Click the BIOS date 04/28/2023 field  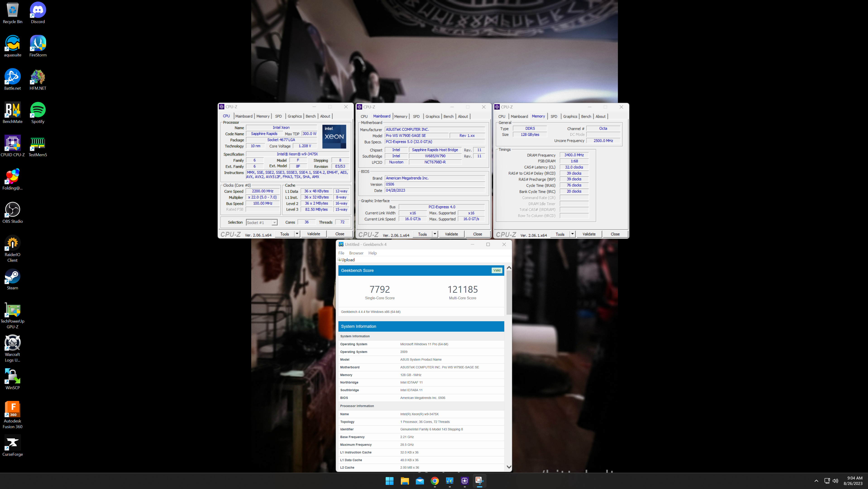tap(435, 190)
